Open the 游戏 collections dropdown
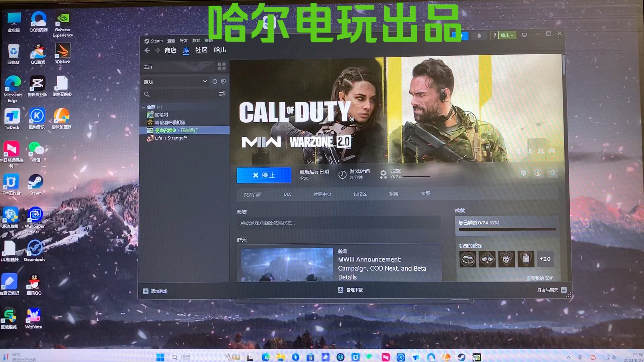644x362 pixels. tap(174, 81)
